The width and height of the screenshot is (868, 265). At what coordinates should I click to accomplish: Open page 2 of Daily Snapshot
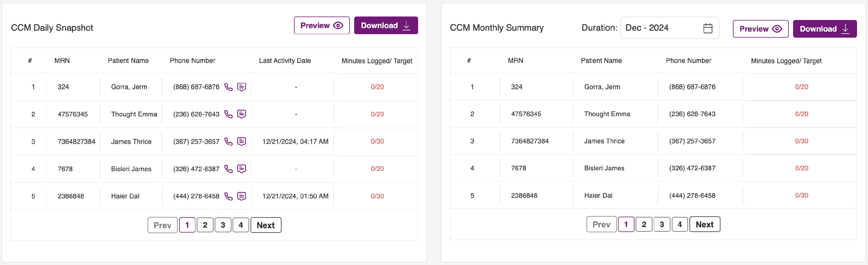click(x=205, y=225)
